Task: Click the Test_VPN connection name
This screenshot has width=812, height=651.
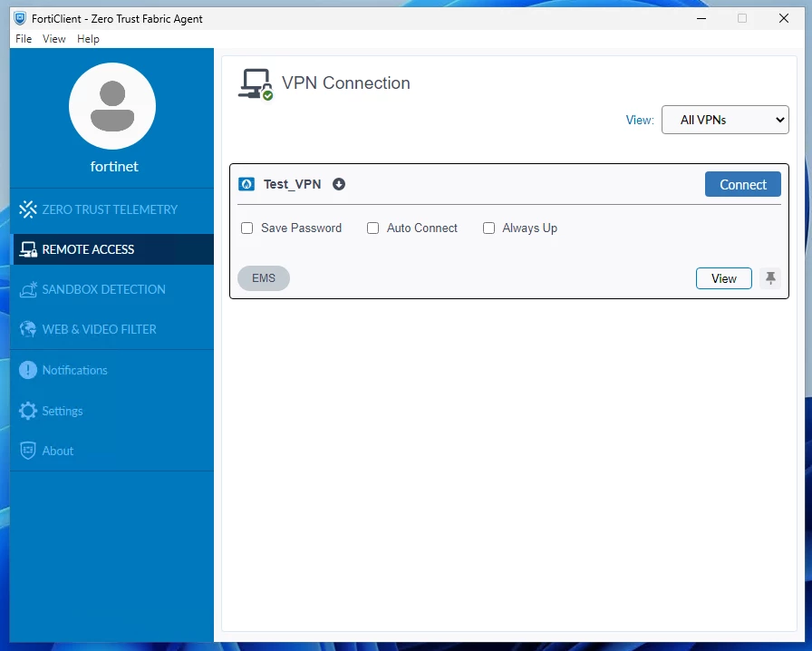Action: pyautogui.click(x=292, y=184)
